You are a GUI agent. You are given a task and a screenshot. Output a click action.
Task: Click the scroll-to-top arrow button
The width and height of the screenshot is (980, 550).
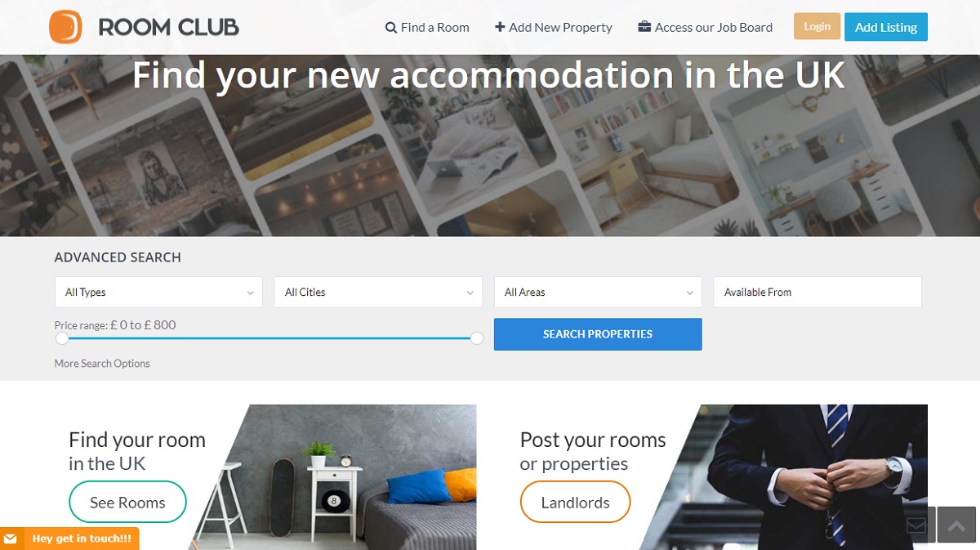(956, 526)
